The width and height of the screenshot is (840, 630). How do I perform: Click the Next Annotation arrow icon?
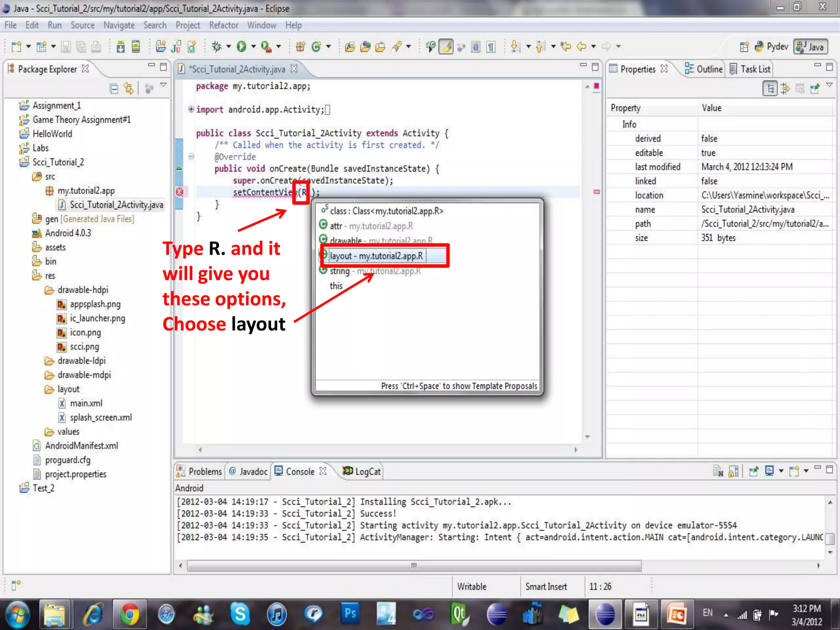point(515,47)
